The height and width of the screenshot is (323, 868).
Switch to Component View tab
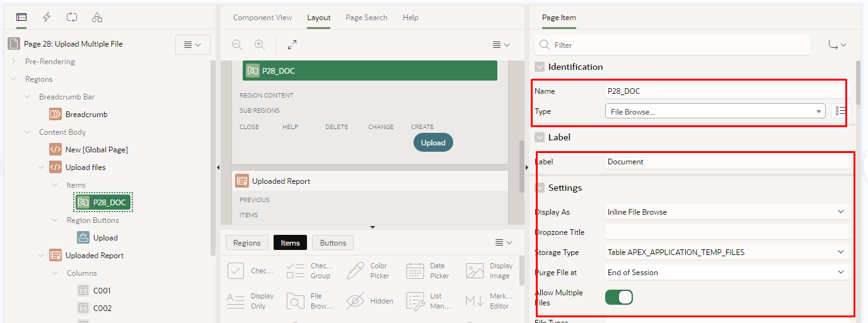(262, 18)
